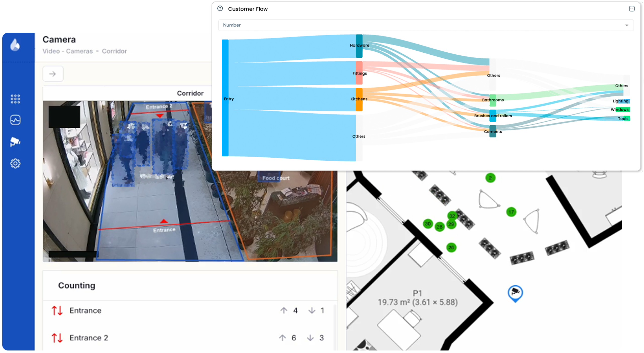The height and width of the screenshot is (353, 644).
Task: Expand the panel with the arrow button
Action: [x=53, y=74]
